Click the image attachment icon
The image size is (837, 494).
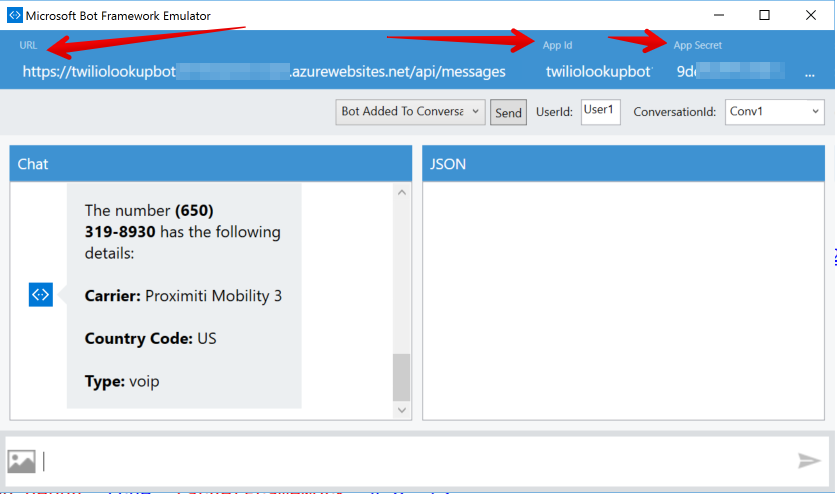(21, 461)
